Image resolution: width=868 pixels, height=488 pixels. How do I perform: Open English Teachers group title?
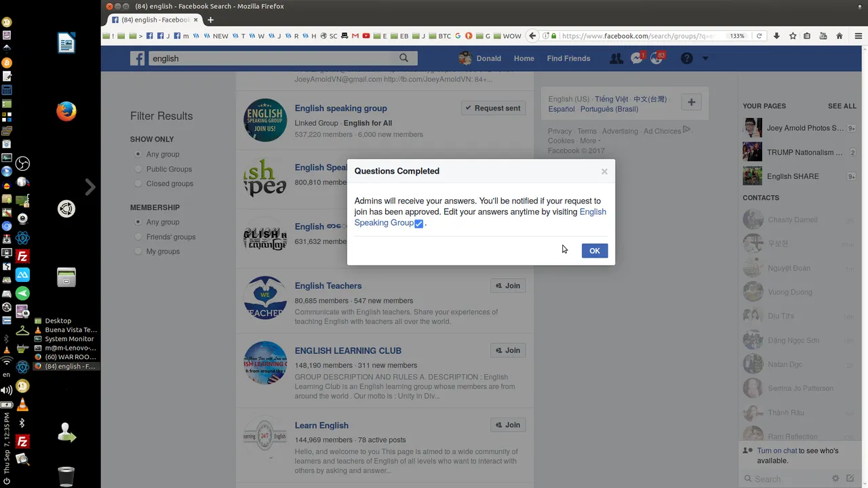[x=328, y=286]
